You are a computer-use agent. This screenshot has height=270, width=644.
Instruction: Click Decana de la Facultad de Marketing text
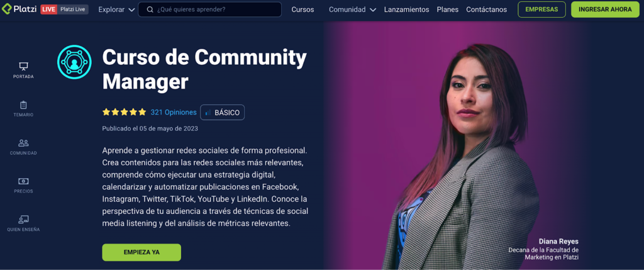[544, 254]
